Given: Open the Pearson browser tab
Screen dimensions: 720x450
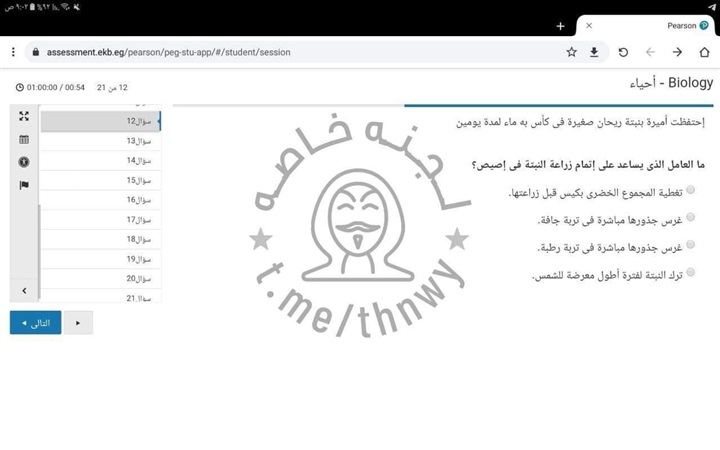Looking at the screenshot, I should [x=650, y=26].
